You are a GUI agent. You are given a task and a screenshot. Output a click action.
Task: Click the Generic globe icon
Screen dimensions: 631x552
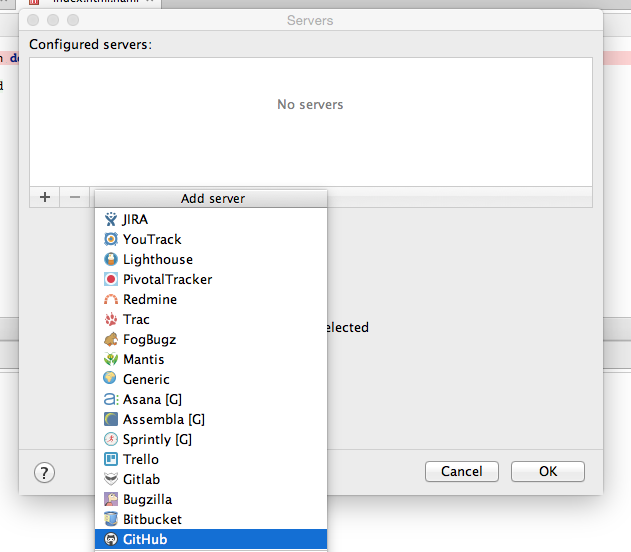coord(110,379)
